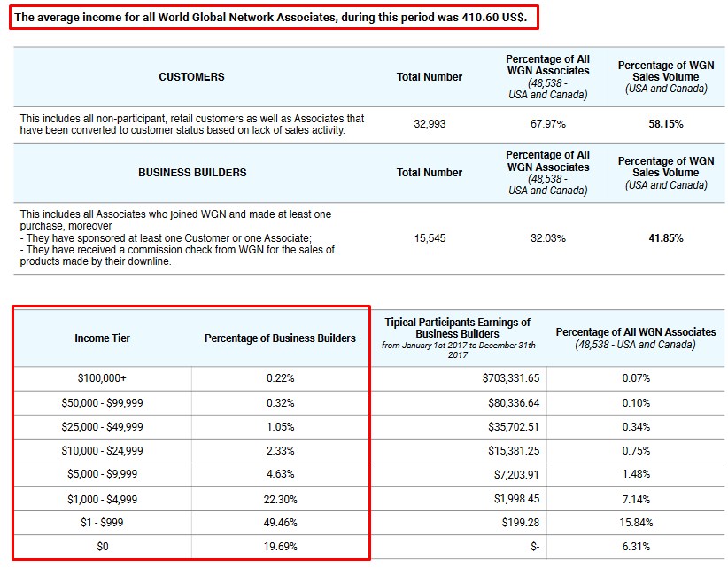This screenshot has height=568, width=728.
Task: Select the $80,336.64 earnings value
Action: (x=514, y=402)
